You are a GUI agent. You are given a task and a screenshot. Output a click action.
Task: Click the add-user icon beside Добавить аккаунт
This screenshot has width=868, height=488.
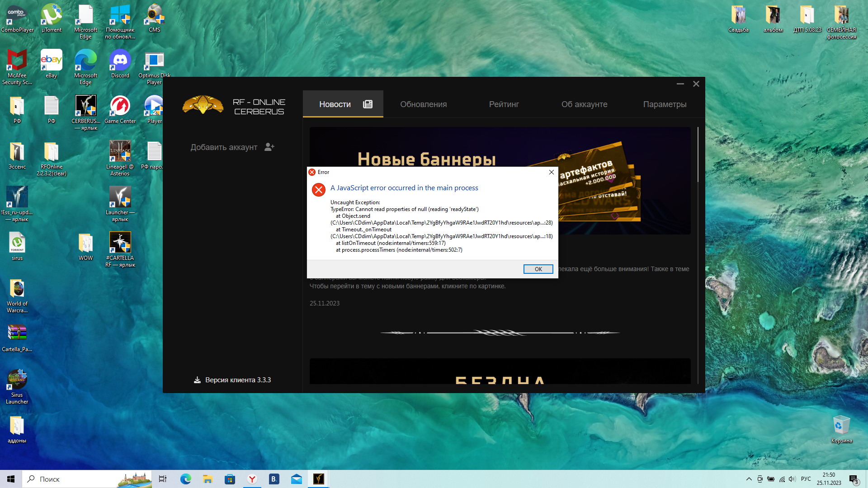click(269, 147)
